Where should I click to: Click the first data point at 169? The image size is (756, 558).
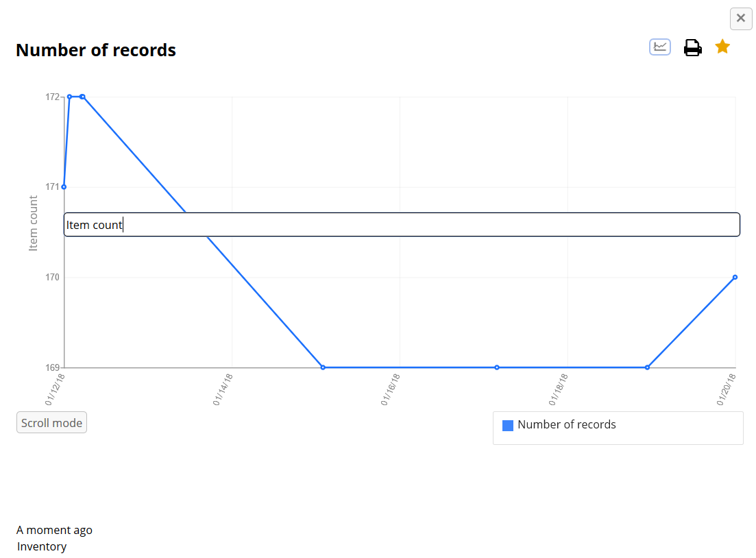(323, 367)
